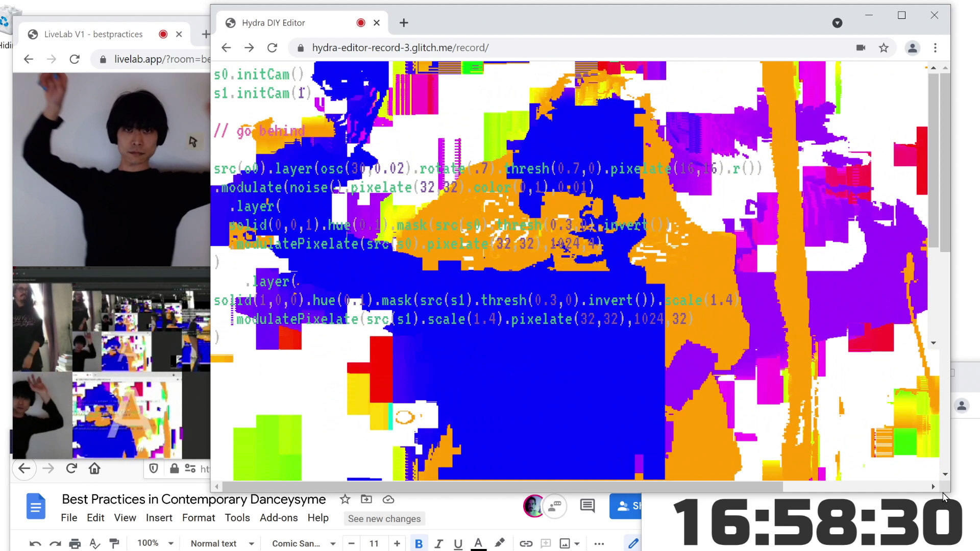Choose highlight color with the marker icon
Image resolution: width=980 pixels, height=551 pixels.
pos(499,543)
